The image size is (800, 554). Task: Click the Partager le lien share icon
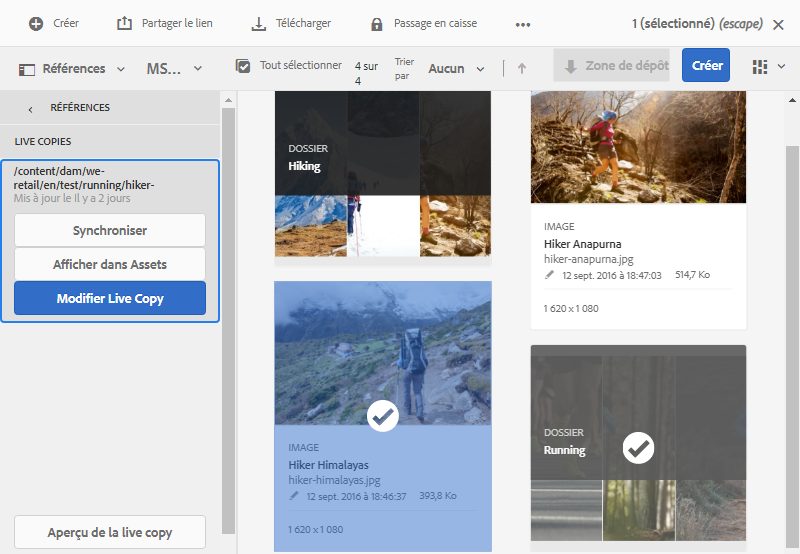(x=124, y=23)
